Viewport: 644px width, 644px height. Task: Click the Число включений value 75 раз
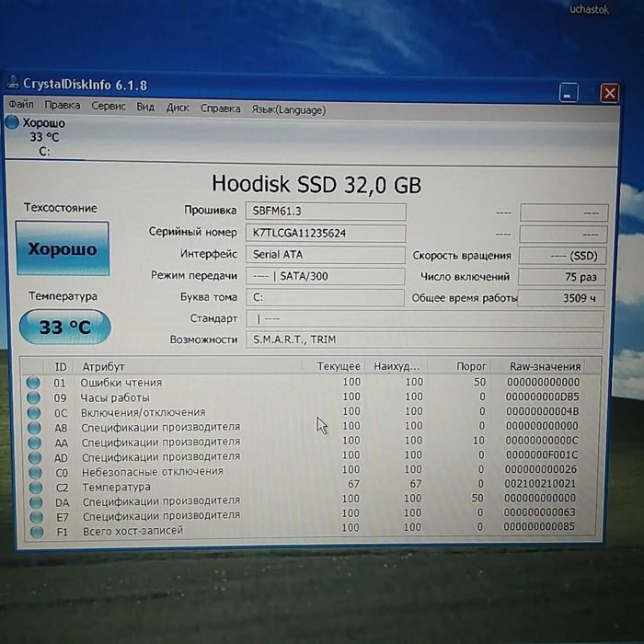tap(561, 277)
